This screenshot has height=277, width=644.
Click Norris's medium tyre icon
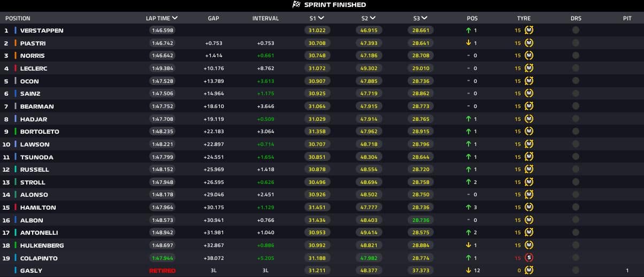(x=529, y=56)
